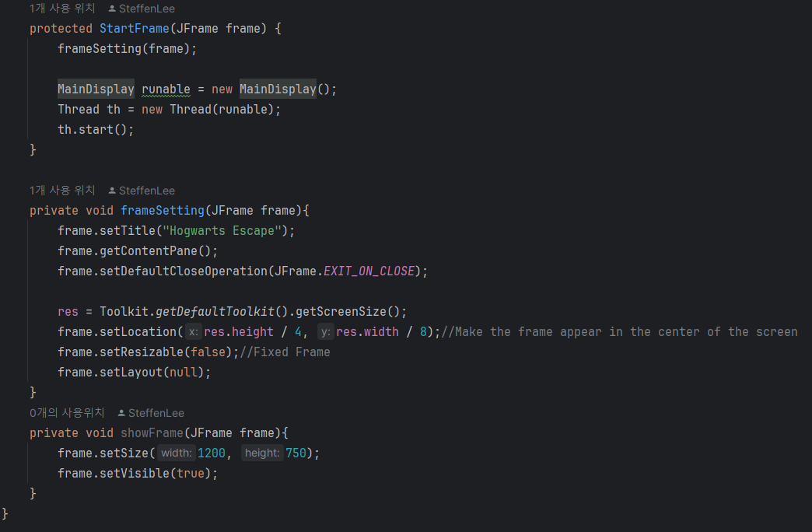Click the frameSetting method declaration name
Screen dimensions: 812x532
tap(163, 210)
